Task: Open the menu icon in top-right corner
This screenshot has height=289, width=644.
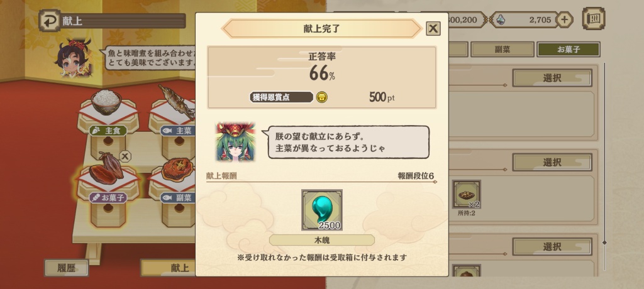Action: point(594,18)
